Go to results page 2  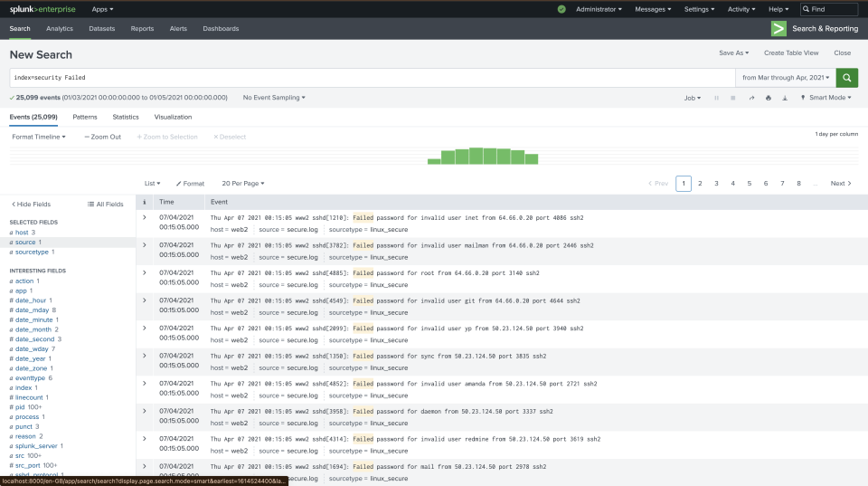click(x=700, y=184)
